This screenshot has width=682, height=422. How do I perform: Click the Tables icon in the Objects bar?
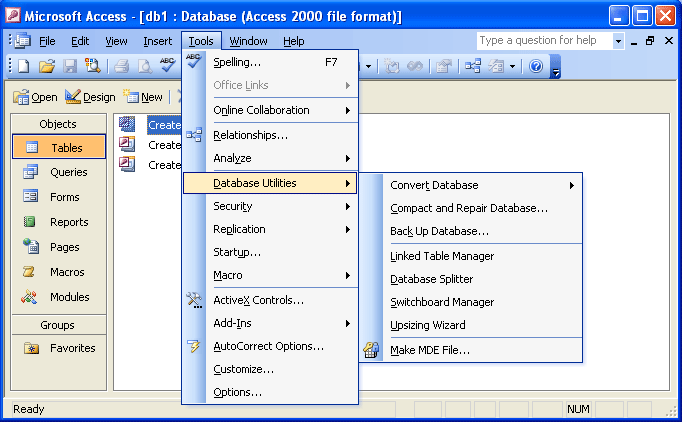tap(32, 147)
